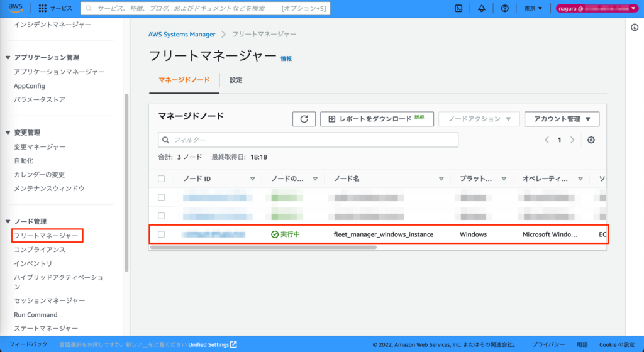The image size is (644, 352).
Task: Open AppConfig in sidebar
Action: click(x=30, y=85)
